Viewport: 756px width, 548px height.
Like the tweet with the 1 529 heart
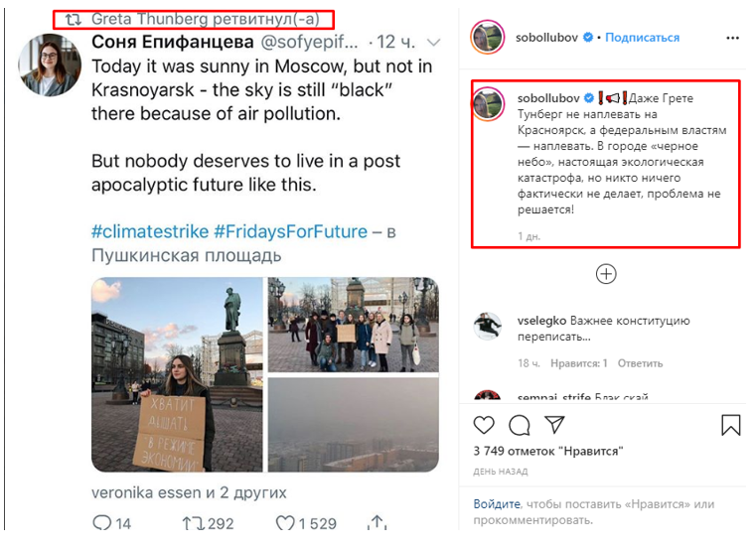[x=286, y=522]
